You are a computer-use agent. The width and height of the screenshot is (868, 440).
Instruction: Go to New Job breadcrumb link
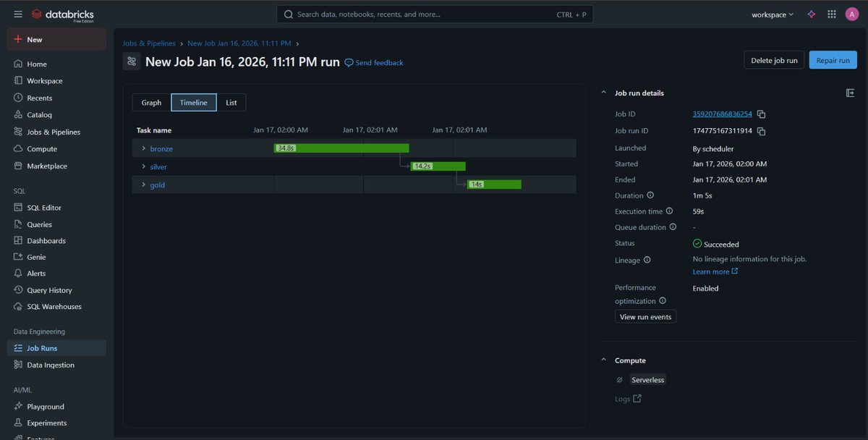[x=239, y=43]
